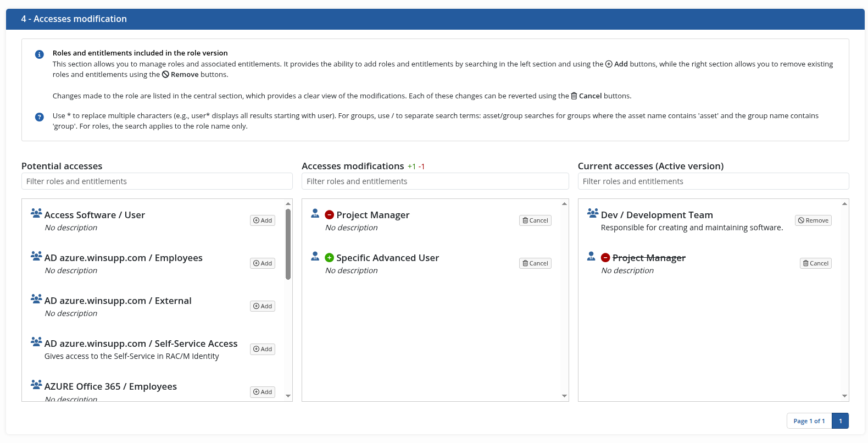
Task: Click the down arrow of Current accesses scrollbar
Action: (x=844, y=396)
